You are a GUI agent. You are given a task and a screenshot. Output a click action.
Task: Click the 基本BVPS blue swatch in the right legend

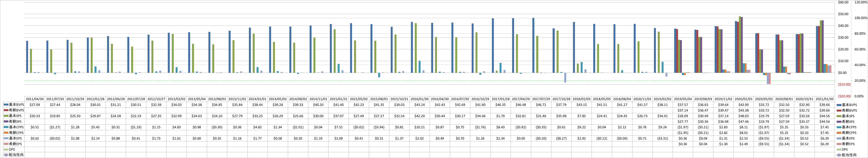(839, 105)
